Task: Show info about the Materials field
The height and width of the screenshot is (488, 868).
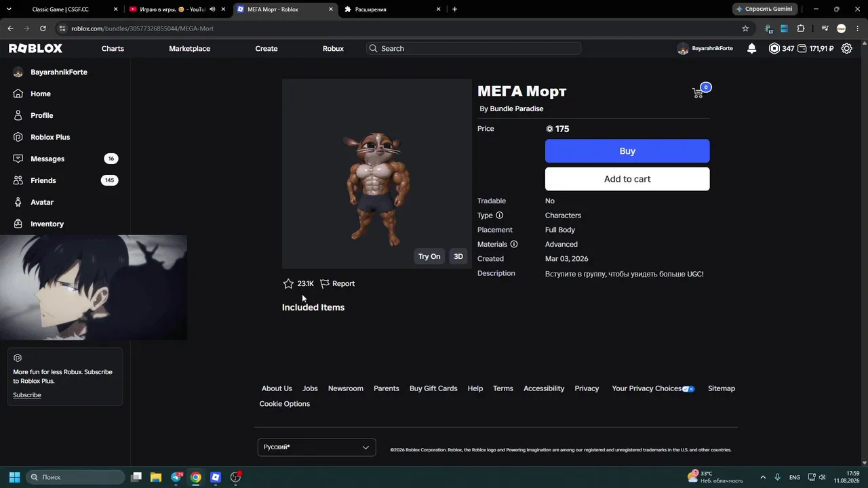Action: click(514, 244)
